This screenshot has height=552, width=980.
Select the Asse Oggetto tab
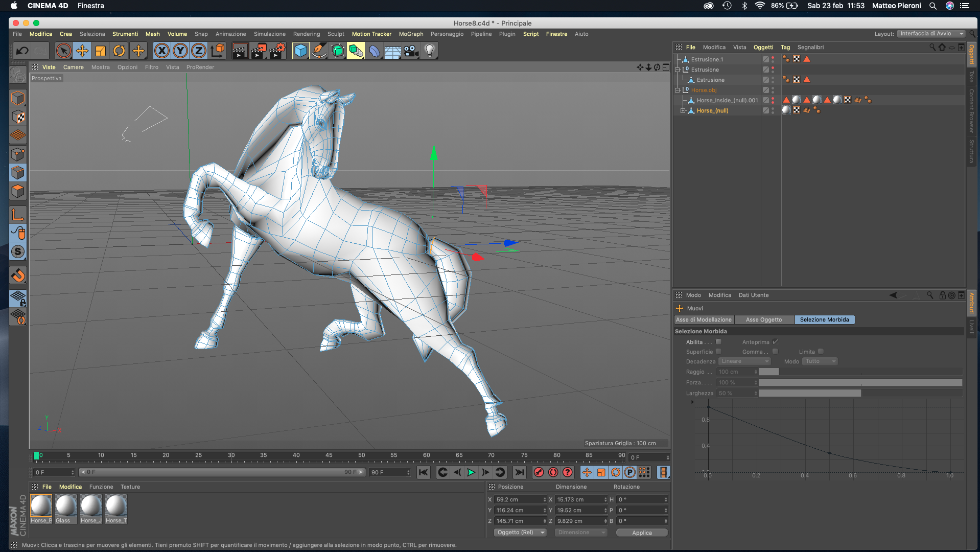pos(763,319)
